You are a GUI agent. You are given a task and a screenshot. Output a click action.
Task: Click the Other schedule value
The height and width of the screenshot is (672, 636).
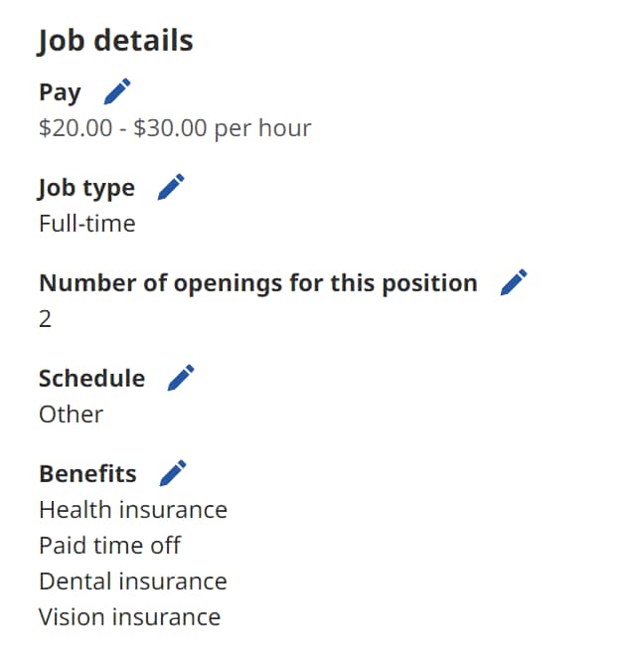coord(71,415)
